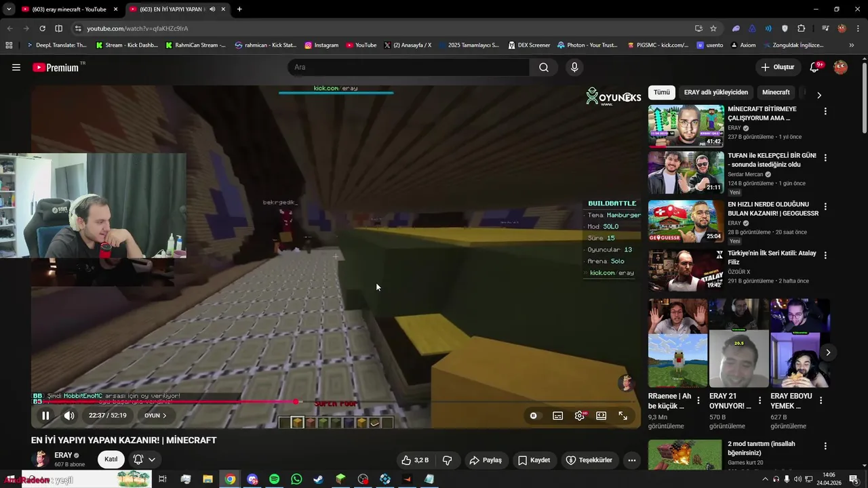868x488 pixels.
Task: Open WhatsApp from the taskbar
Action: [x=296, y=479]
